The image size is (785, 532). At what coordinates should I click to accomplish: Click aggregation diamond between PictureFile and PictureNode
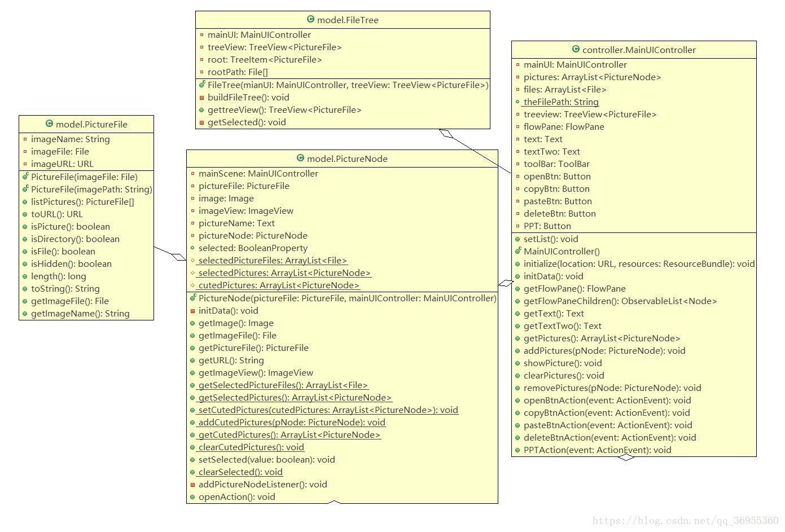tap(179, 257)
